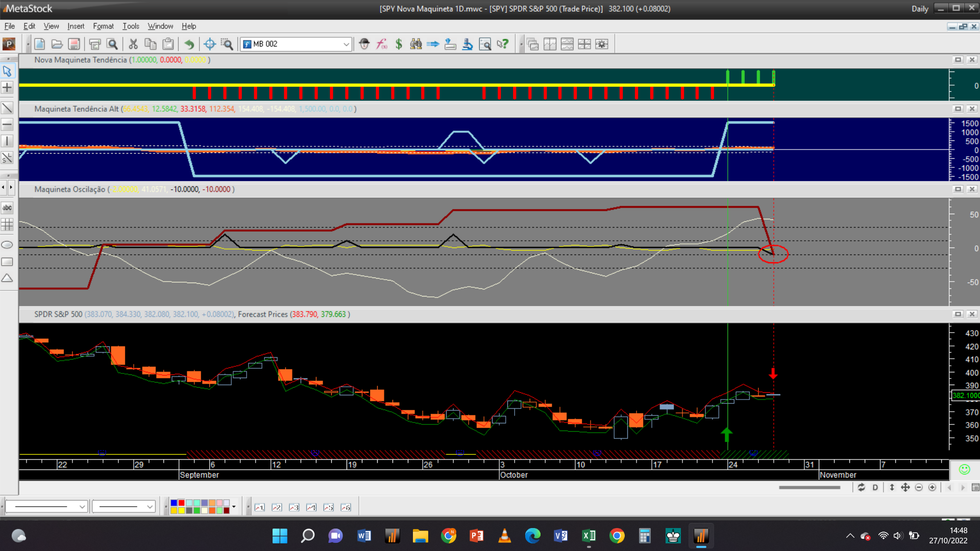
Task: Click the crosshair choose-security icon
Action: [209, 44]
